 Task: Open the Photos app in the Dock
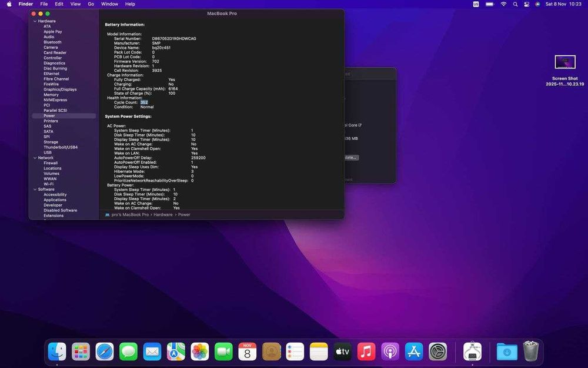[x=200, y=352]
